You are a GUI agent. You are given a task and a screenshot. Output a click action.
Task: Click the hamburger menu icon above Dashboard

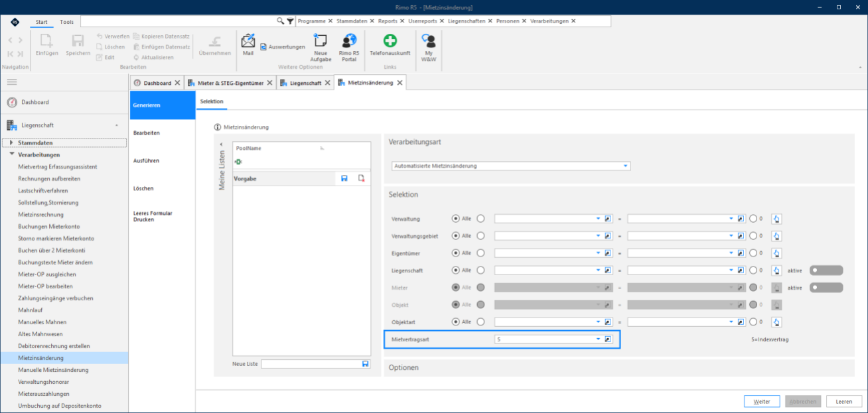point(12,82)
